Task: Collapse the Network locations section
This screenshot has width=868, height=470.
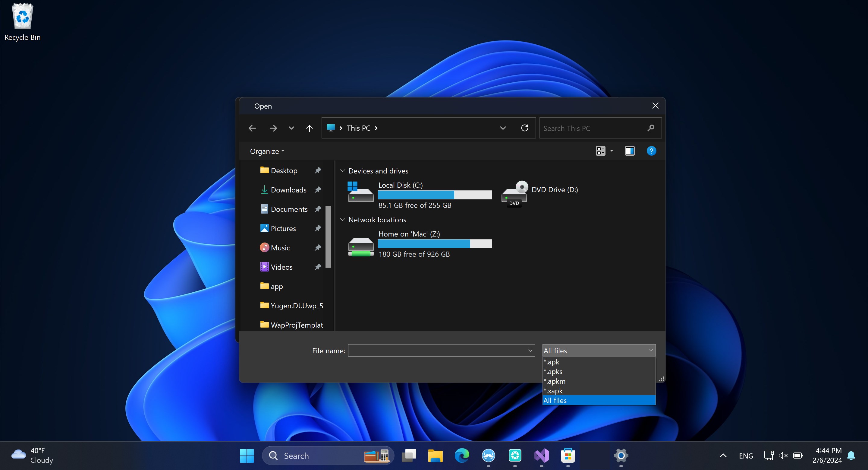Action: 343,220
